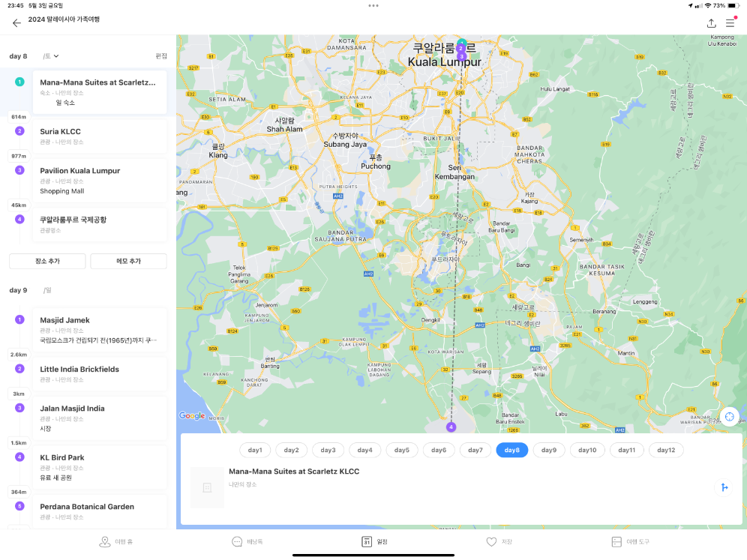
Task: Click the number 3 marker beside Jalan Masjid India
Action: (x=19, y=408)
